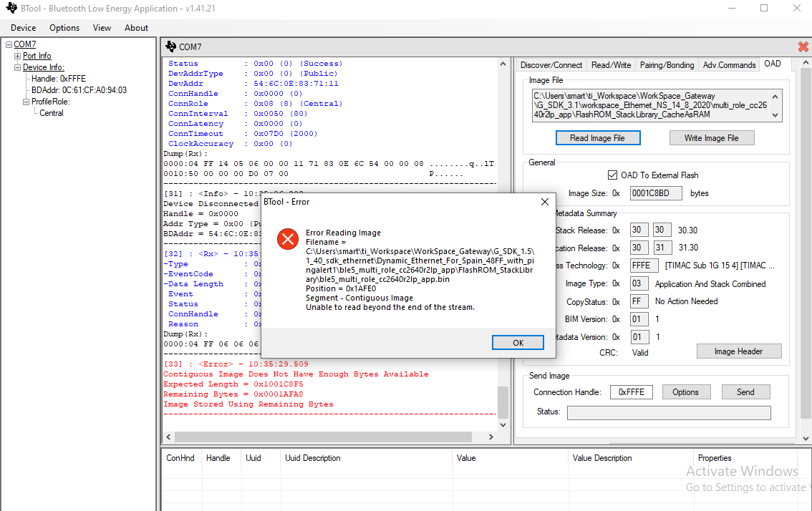Screen dimensions: 812x511
Task: Click the Technology FFFE field
Action: click(x=644, y=266)
